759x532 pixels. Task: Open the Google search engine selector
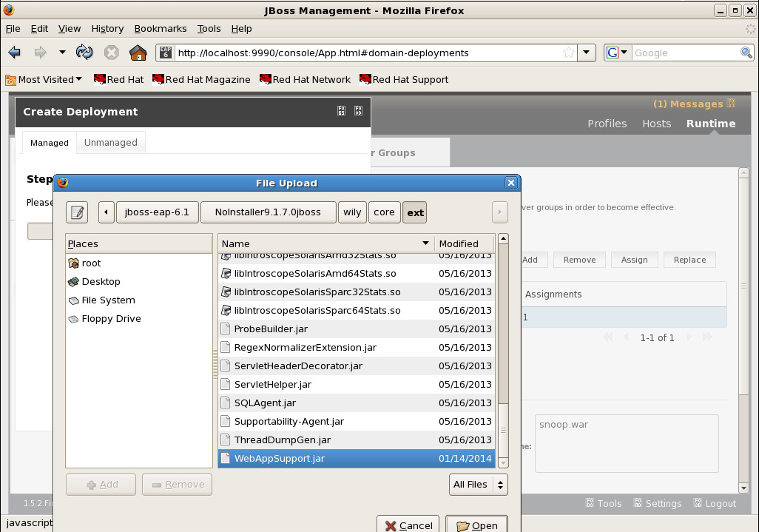coord(617,53)
